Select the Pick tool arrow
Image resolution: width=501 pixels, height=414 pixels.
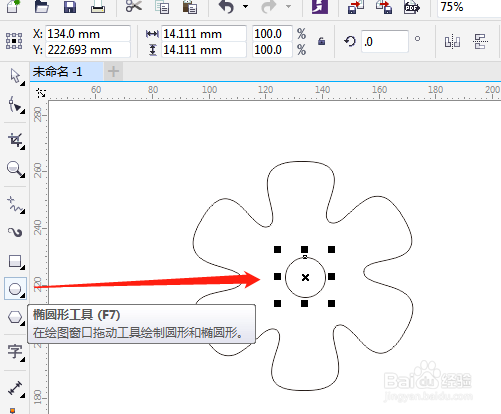(x=15, y=76)
